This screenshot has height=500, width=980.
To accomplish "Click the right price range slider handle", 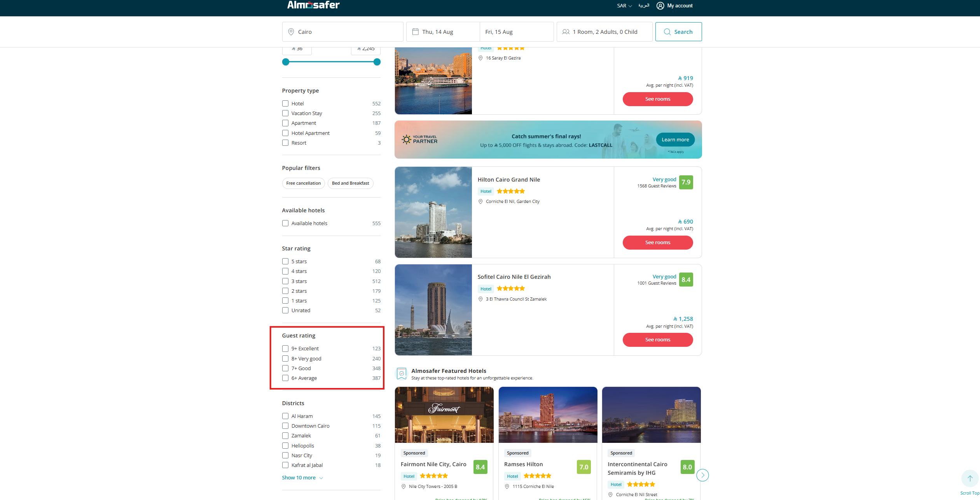I will [x=377, y=62].
